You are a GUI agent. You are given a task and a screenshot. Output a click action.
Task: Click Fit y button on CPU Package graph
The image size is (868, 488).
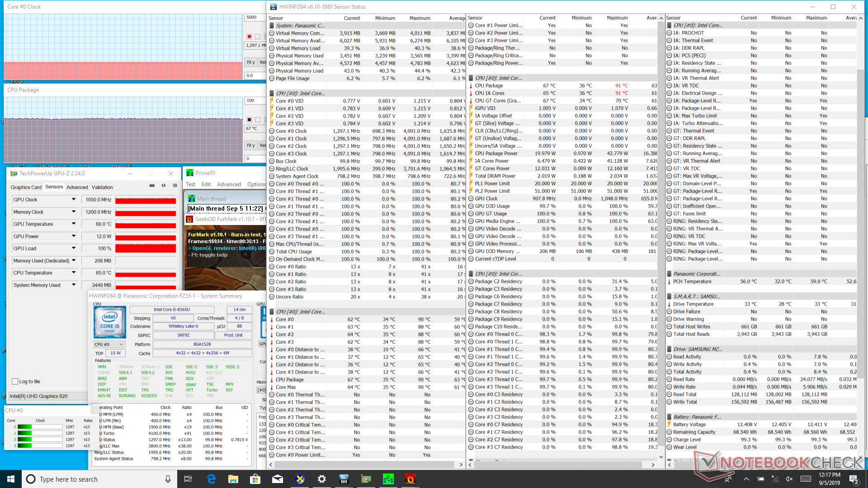click(250, 145)
